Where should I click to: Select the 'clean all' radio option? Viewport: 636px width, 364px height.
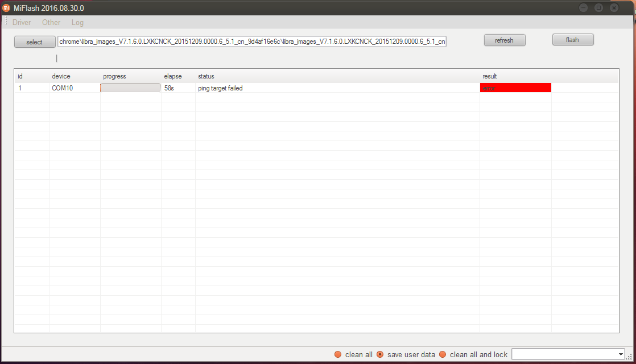click(338, 354)
